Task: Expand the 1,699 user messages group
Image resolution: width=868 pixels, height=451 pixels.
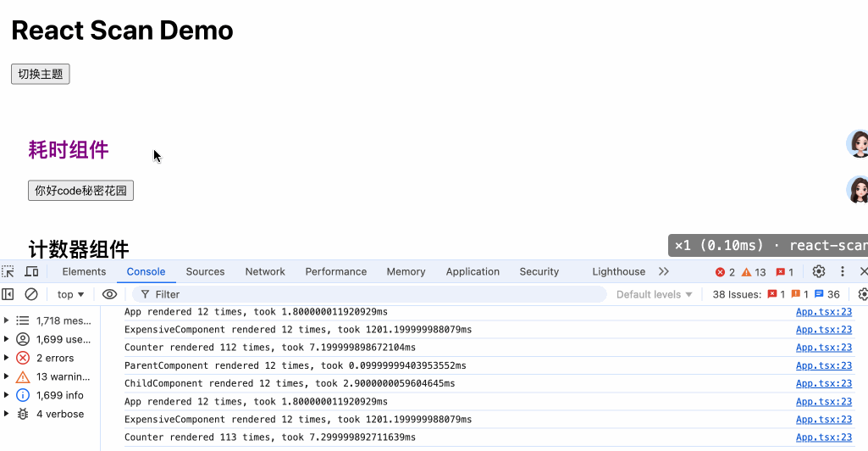Action: click(6, 339)
